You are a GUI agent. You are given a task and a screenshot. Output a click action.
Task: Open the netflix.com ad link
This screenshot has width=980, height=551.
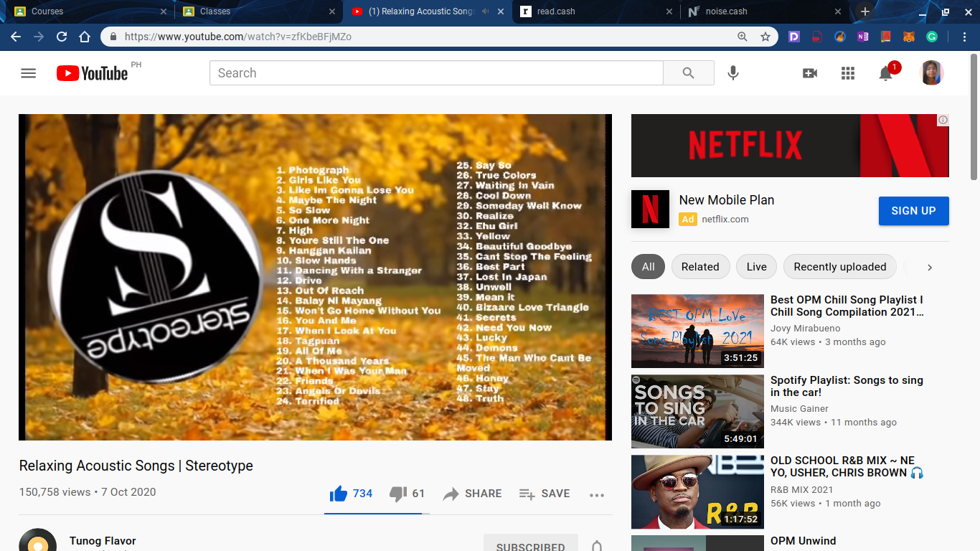pos(725,220)
